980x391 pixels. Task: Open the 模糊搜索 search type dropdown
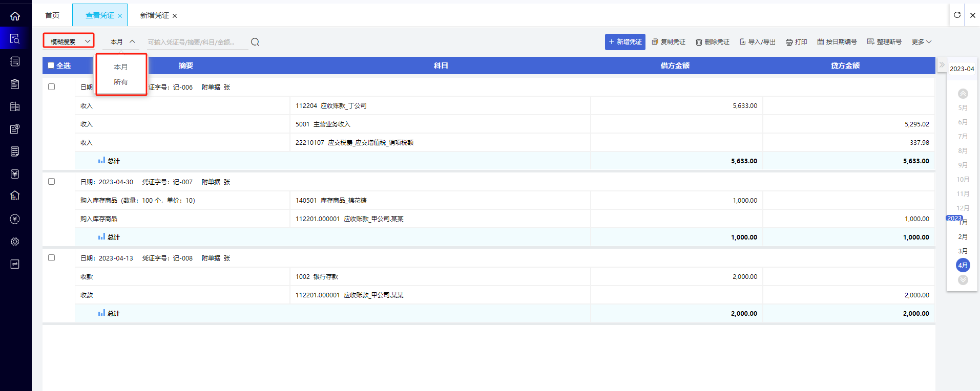click(x=69, y=41)
